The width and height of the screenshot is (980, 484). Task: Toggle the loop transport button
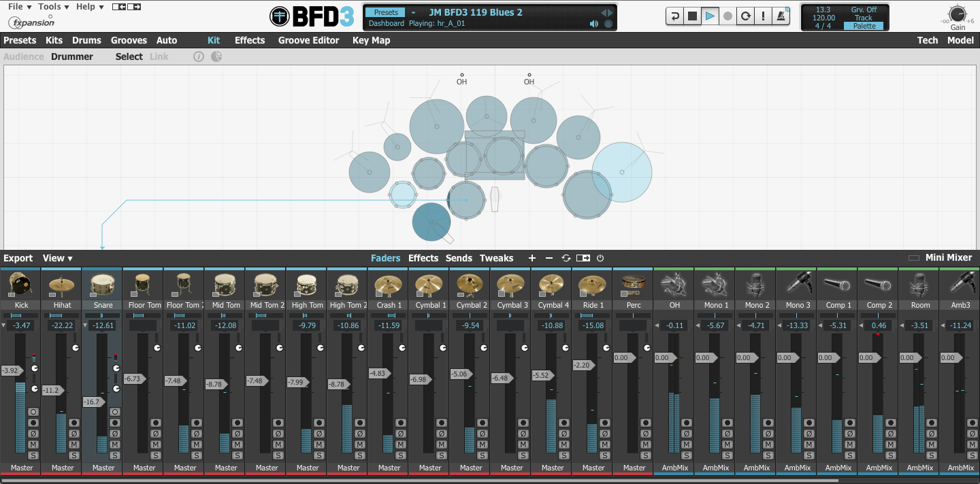coord(746,16)
